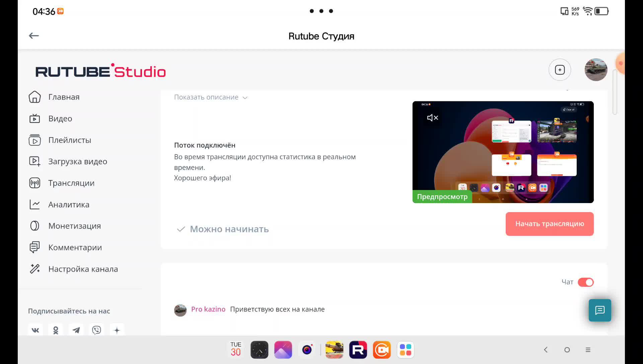Toggle the Чат switch off
This screenshot has width=643, height=364.
coord(585,282)
